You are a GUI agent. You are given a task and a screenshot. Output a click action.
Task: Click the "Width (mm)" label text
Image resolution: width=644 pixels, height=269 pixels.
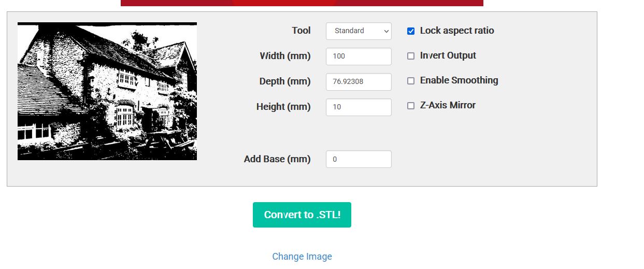(285, 56)
